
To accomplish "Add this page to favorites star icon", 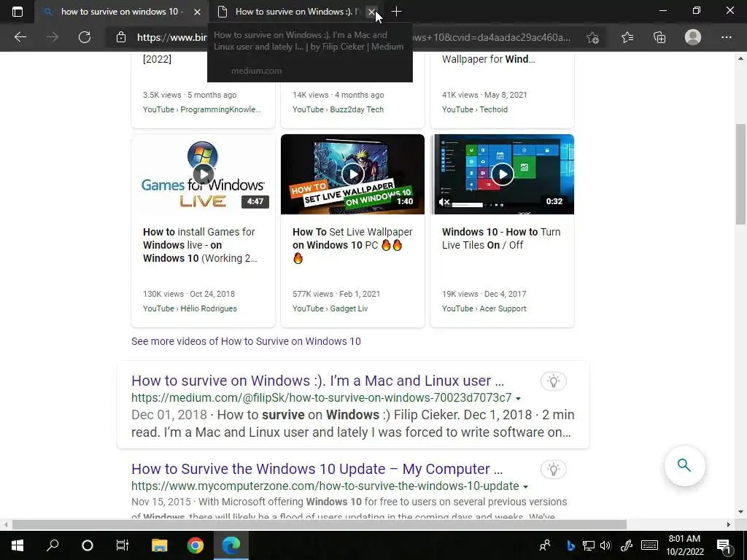I will pyautogui.click(x=592, y=38).
